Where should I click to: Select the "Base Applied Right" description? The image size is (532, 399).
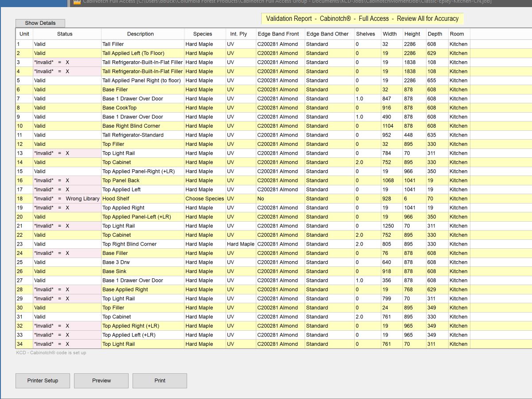point(143,289)
